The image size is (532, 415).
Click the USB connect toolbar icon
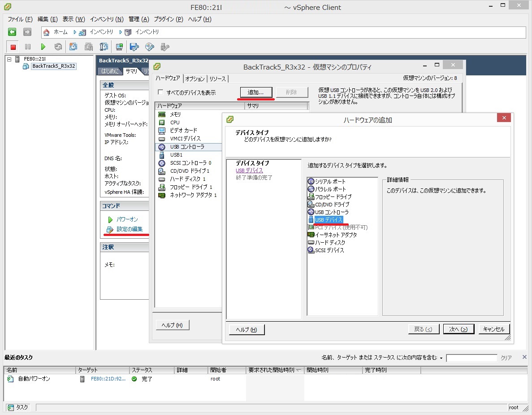(165, 47)
